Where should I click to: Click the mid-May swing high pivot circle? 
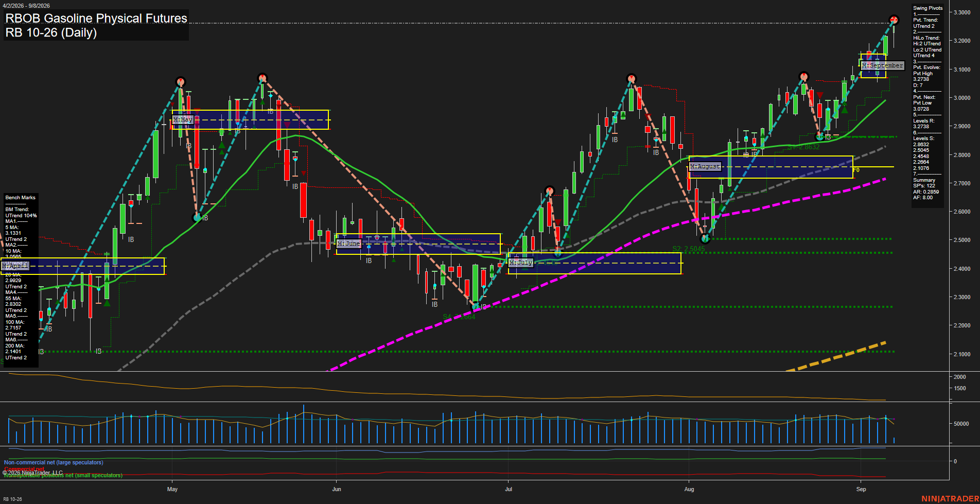coord(262,78)
